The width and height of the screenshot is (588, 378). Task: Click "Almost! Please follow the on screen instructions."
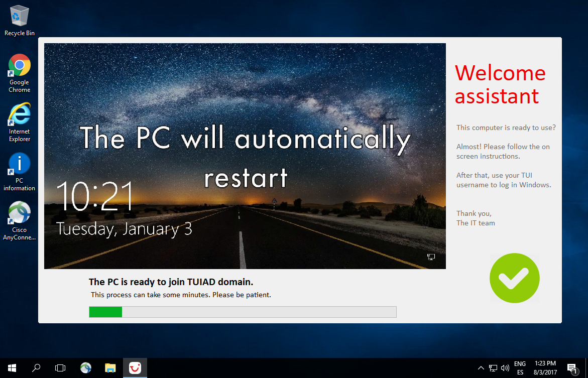coord(503,152)
